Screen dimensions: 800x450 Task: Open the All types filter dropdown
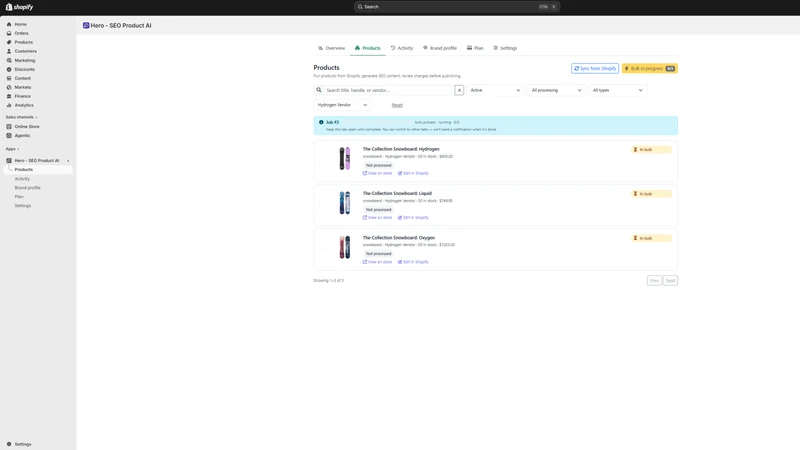[x=617, y=90]
